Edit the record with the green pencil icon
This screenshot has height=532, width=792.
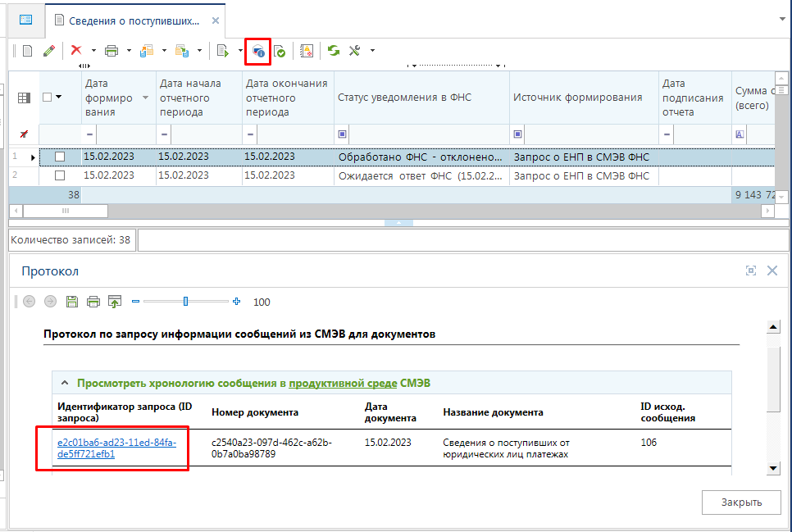(x=49, y=51)
